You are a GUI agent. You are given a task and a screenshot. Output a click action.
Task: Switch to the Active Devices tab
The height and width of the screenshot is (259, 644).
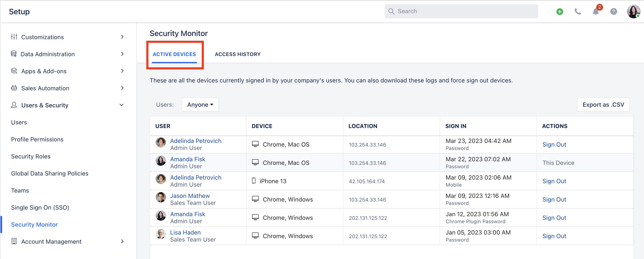[x=174, y=54]
